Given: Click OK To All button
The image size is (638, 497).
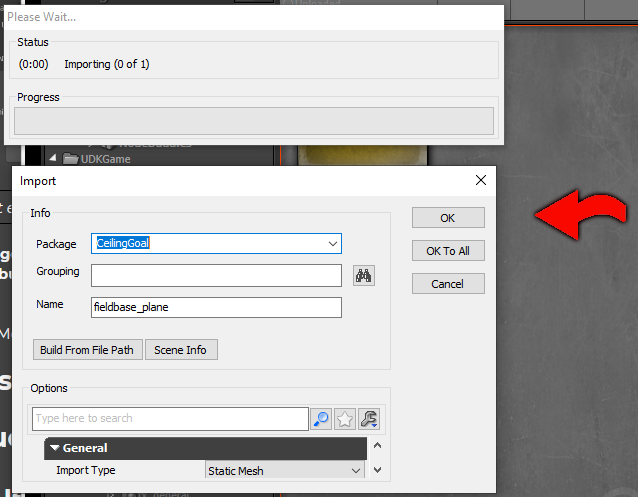Looking at the screenshot, I should point(448,251).
